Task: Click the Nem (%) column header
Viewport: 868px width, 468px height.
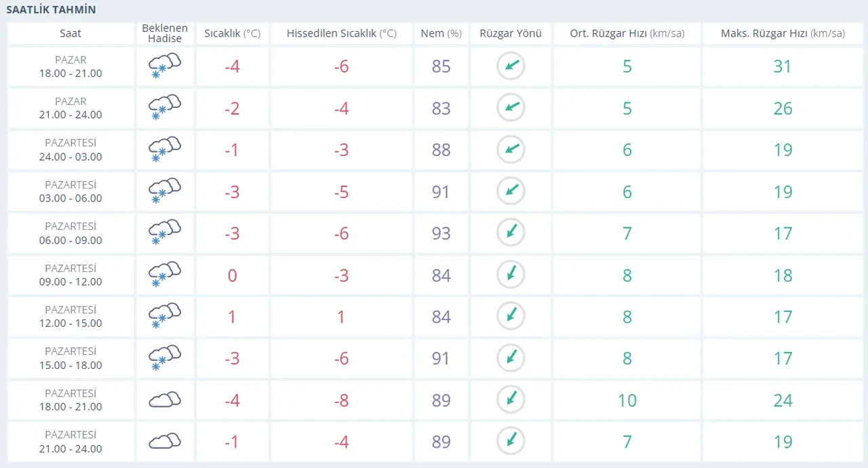Action: click(441, 33)
